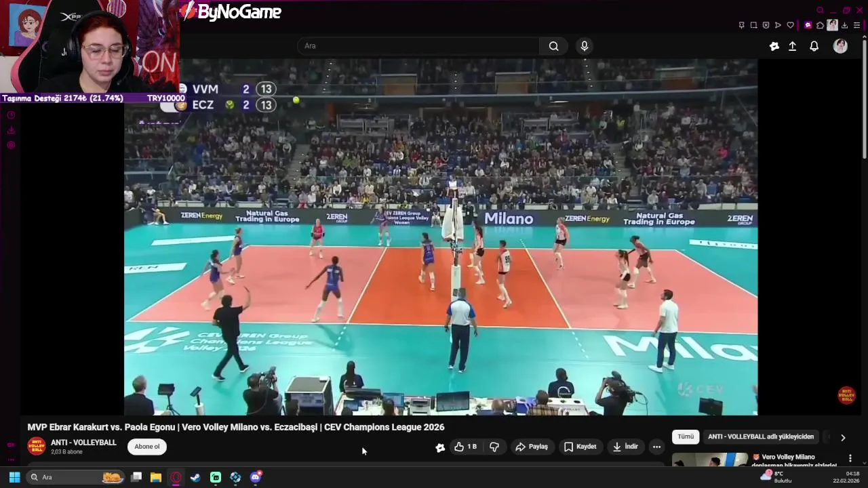This screenshot has width=868, height=488.
Task: Open File Explorer from the taskbar
Action: coord(156,477)
